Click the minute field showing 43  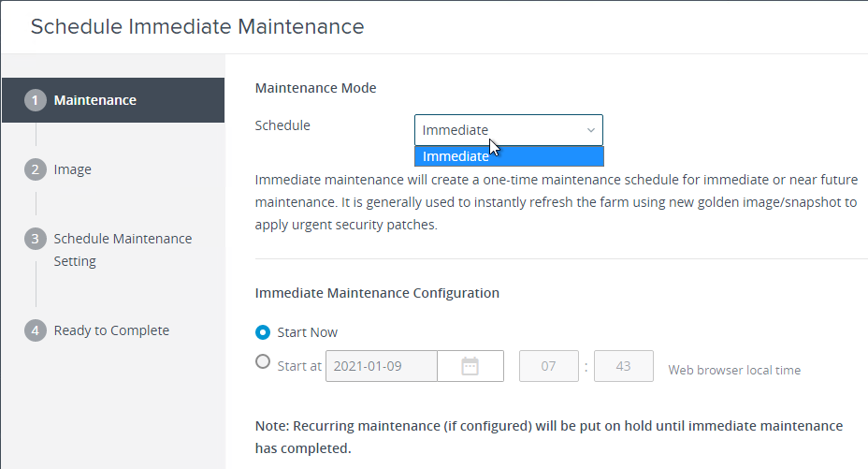point(623,366)
